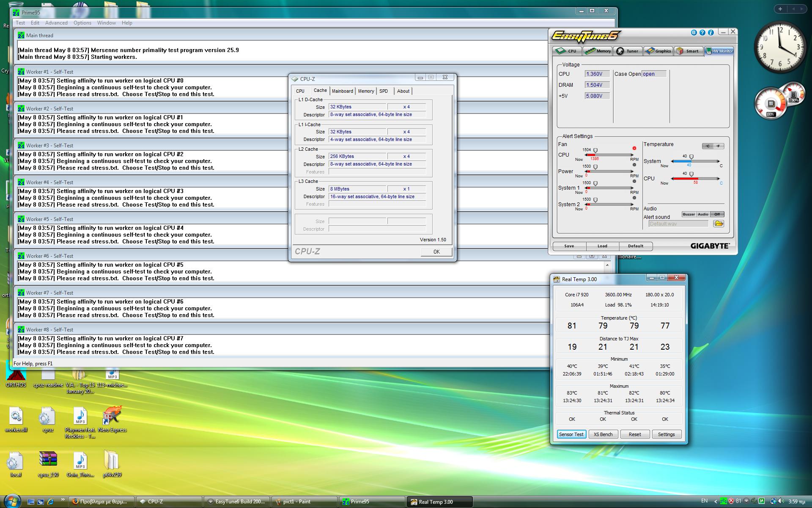The height and width of the screenshot is (508, 812).
Task: Click OK in the CPU-Z window
Action: 436,251
